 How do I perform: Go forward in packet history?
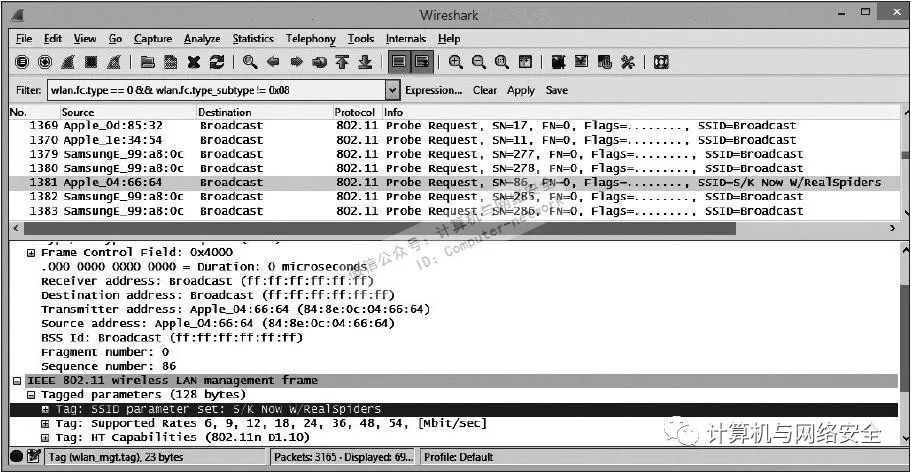point(296,62)
